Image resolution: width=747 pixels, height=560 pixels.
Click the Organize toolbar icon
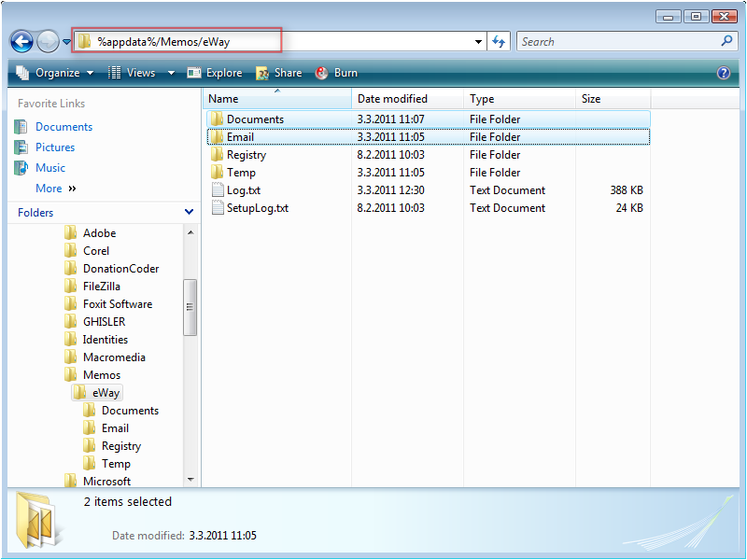point(22,73)
